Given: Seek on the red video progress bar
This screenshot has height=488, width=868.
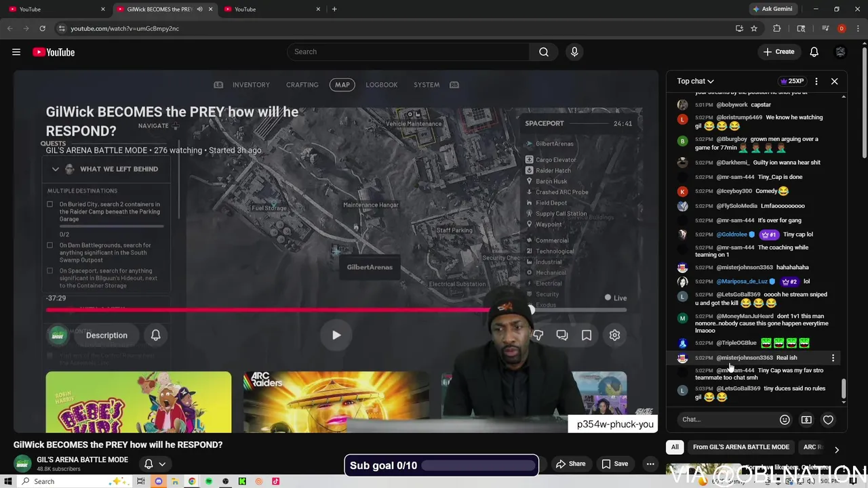Looking at the screenshot, I should pyautogui.click(x=336, y=310).
